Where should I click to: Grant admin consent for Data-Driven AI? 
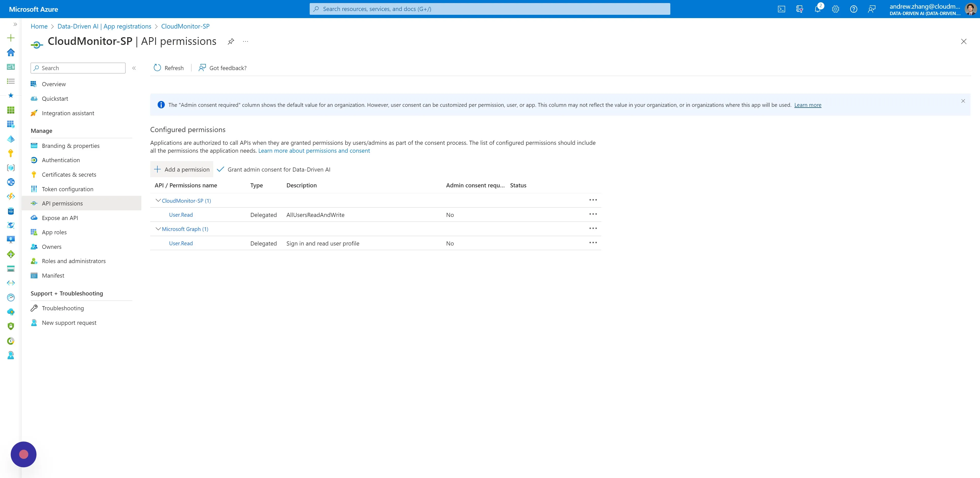click(x=273, y=169)
